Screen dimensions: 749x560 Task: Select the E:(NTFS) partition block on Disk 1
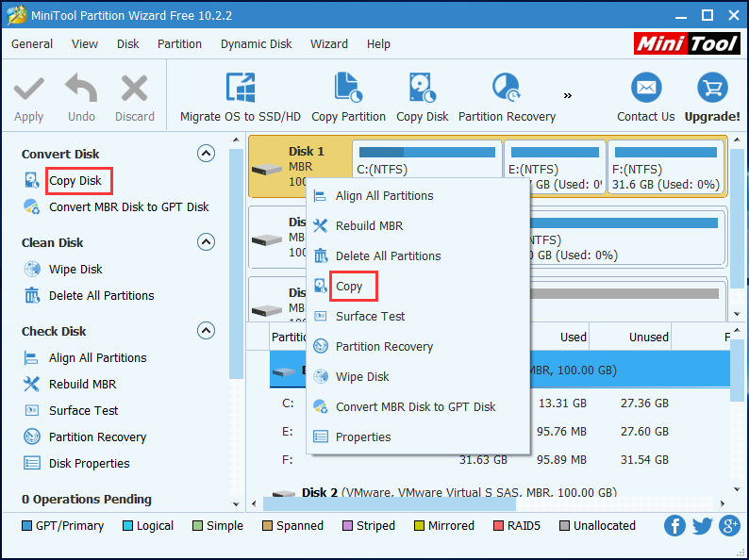tap(555, 167)
